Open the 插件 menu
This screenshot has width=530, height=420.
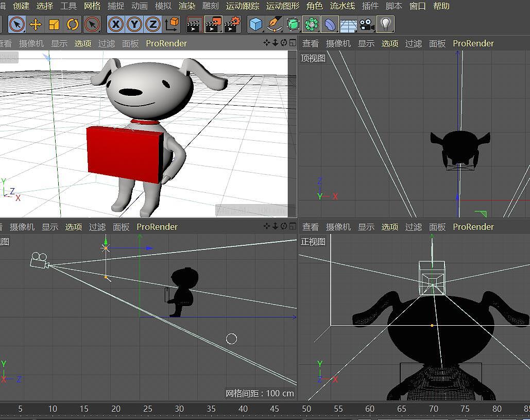[x=370, y=6]
